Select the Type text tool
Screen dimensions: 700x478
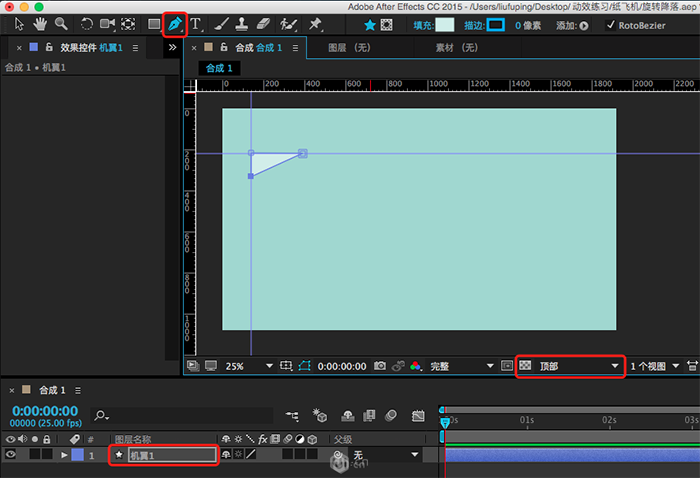(196, 24)
